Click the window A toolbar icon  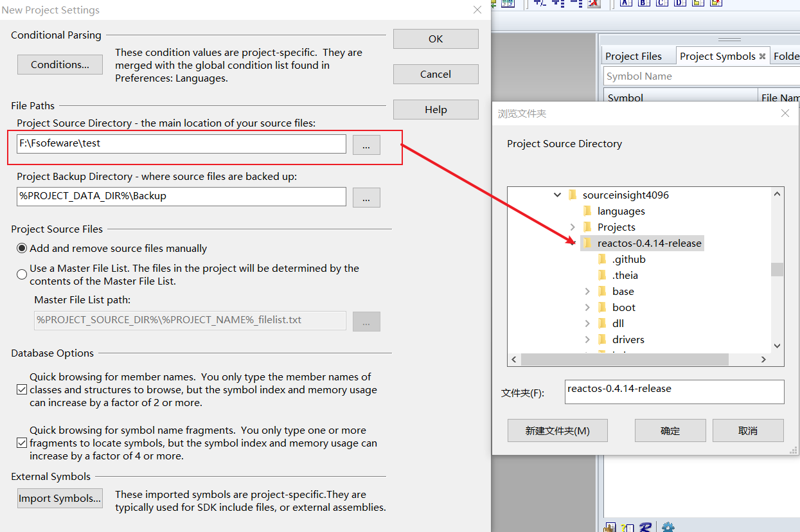[626, 3]
